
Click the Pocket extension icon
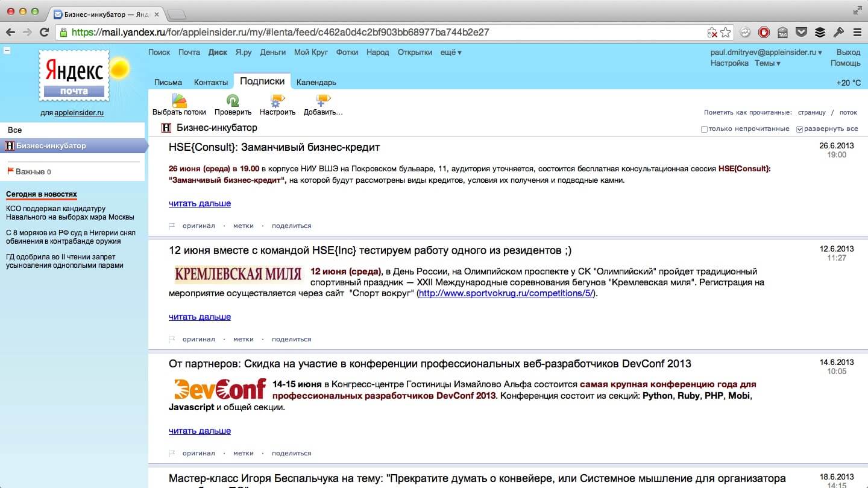point(801,32)
